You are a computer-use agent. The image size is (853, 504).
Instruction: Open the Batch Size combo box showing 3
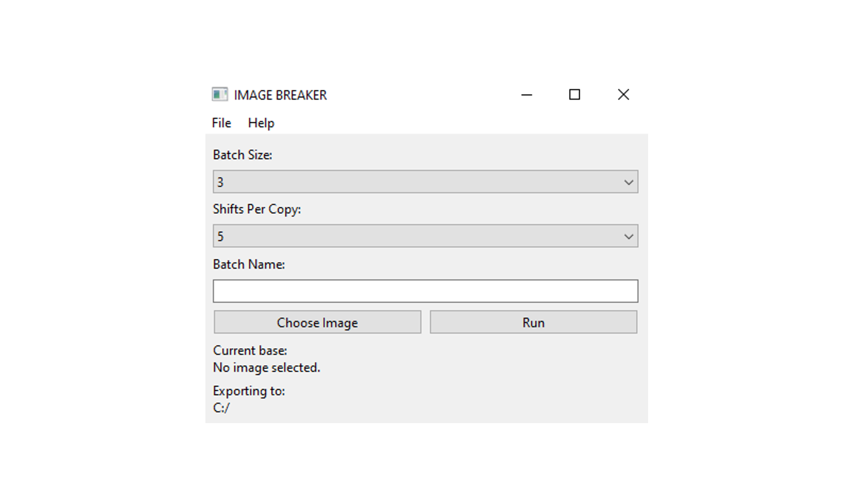[x=415, y=182]
